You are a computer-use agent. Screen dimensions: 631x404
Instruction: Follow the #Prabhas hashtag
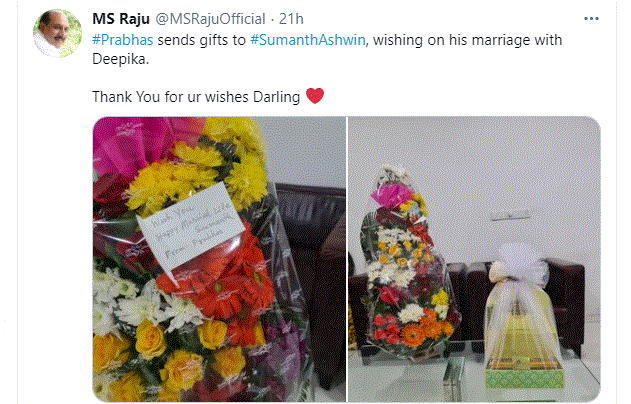coord(123,40)
